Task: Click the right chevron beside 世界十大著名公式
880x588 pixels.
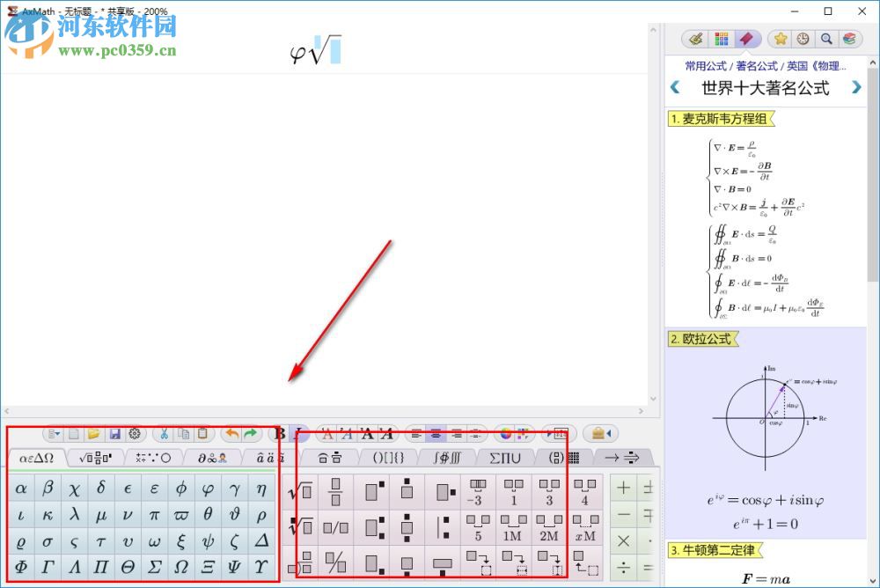Action: tap(855, 87)
